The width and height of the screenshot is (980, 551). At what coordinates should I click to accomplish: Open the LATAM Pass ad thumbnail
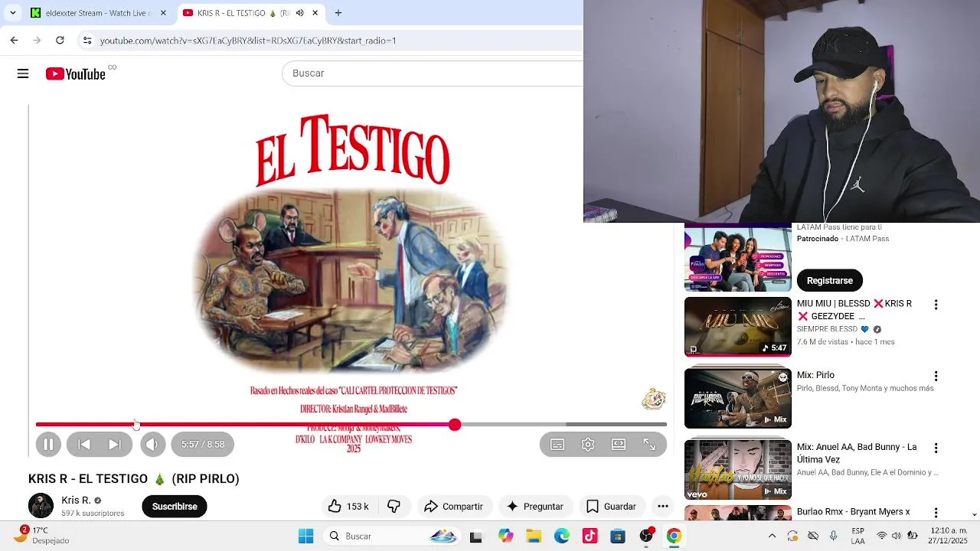coord(737,259)
